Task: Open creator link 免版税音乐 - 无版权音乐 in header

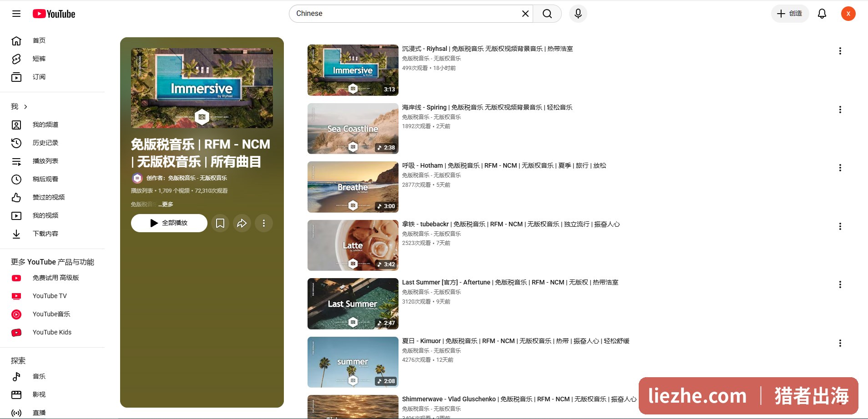Action: pos(197,178)
